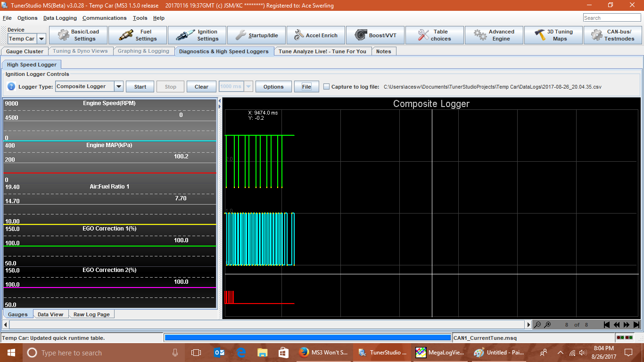The width and height of the screenshot is (644, 362).
Task: Click the Boost/VVT turbo icon button
Action: (x=375, y=35)
